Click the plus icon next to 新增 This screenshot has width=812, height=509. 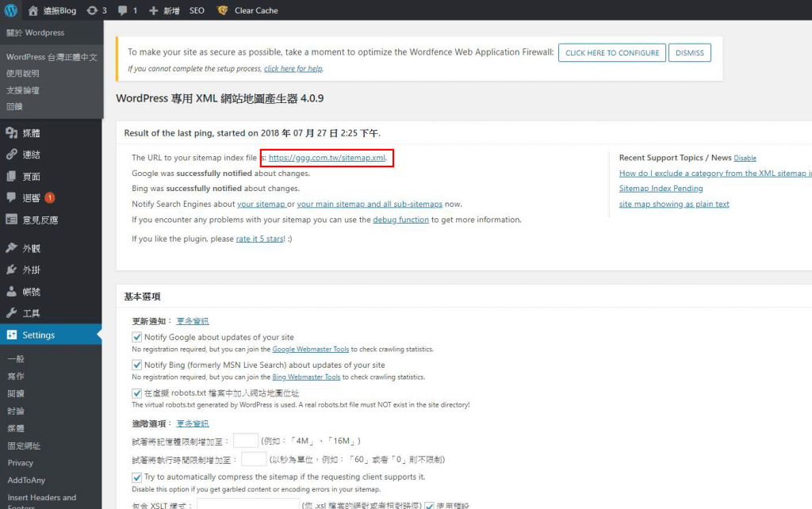coord(153,10)
